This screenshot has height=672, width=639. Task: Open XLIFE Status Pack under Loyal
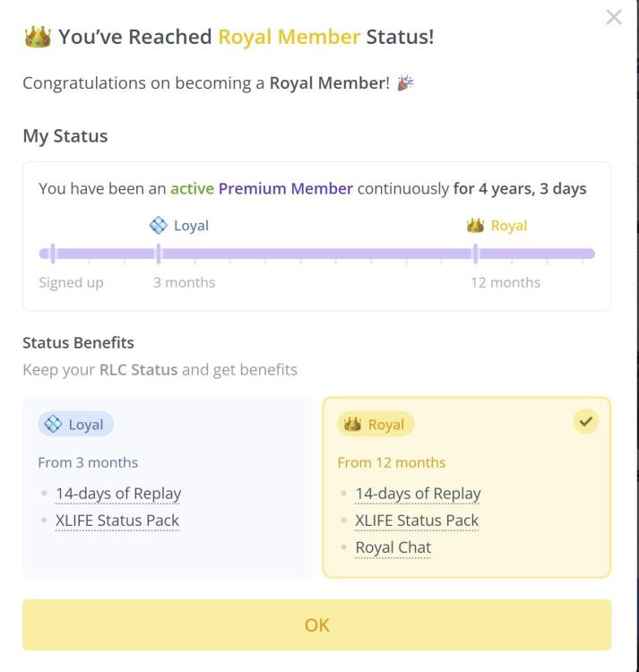click(x=117, y=521)
